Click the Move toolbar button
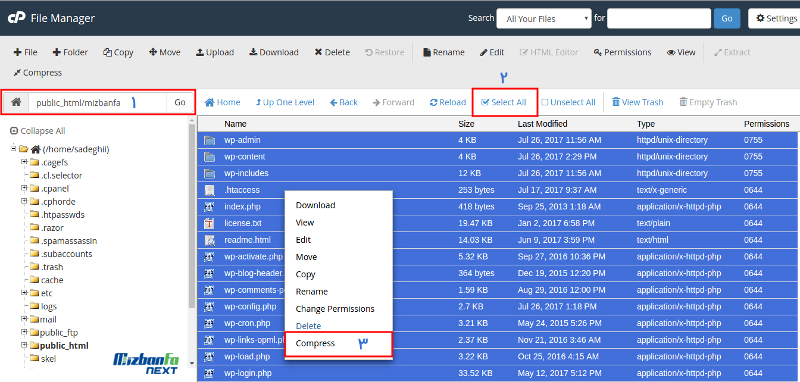 [x=164, y=52]
